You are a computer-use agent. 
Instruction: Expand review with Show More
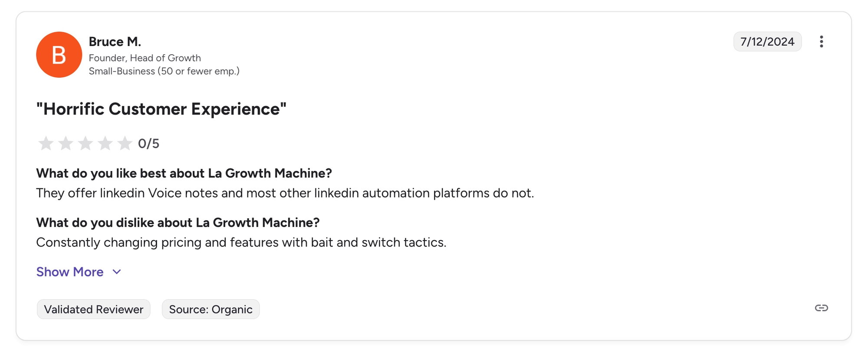[x=70, y=272]
